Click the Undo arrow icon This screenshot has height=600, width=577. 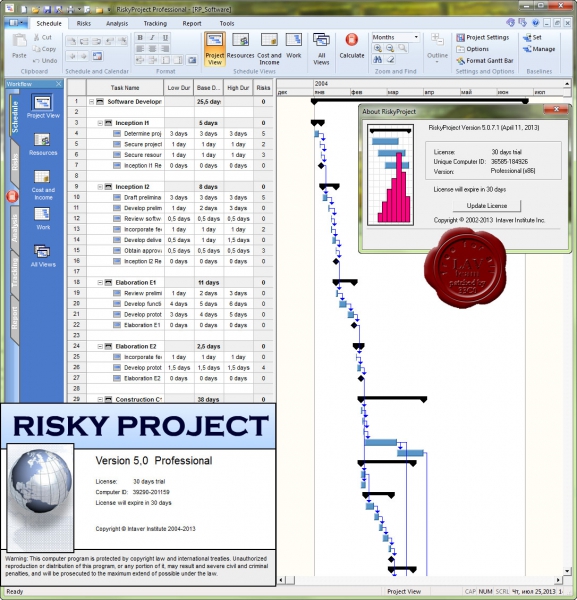[37, 60]
